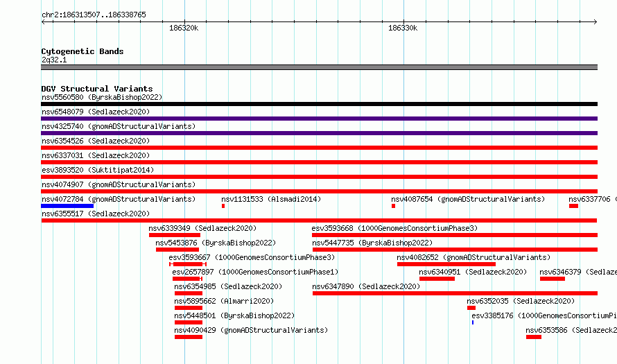Click the red esv3593668 variant bar

455,235
